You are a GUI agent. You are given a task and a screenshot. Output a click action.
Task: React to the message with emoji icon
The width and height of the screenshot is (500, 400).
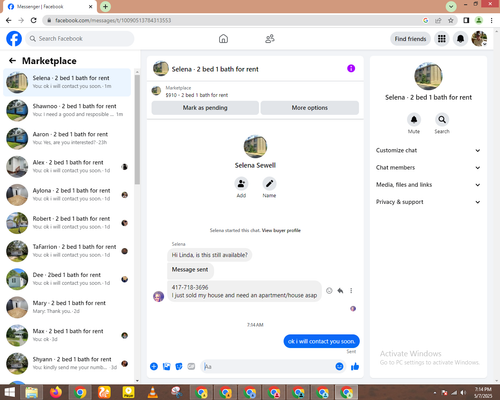329,291
